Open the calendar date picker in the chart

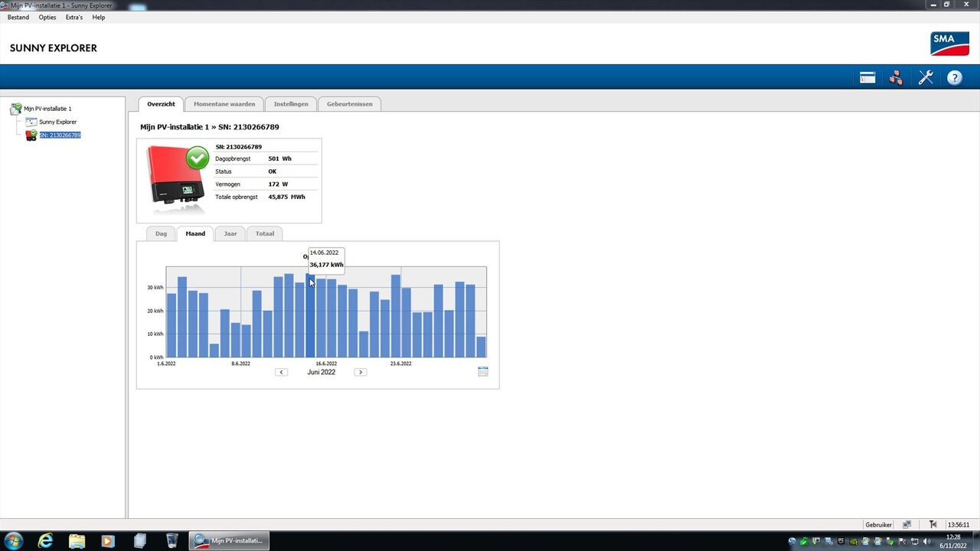coord(482,371)
